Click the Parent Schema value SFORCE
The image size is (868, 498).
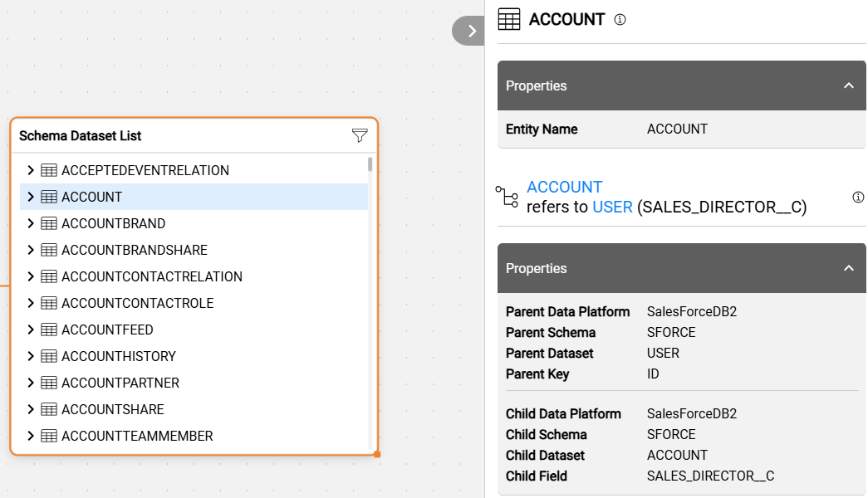click(x=671, y=333)
